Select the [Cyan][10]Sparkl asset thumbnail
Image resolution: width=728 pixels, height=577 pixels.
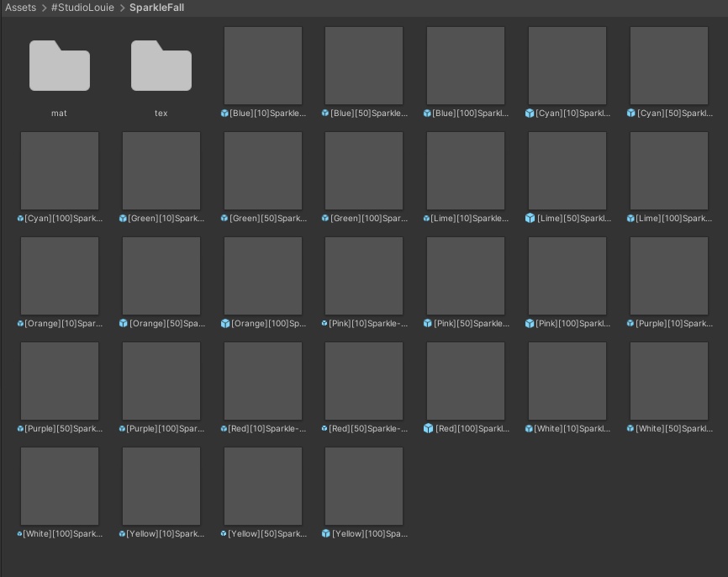[x=567, y=66]
